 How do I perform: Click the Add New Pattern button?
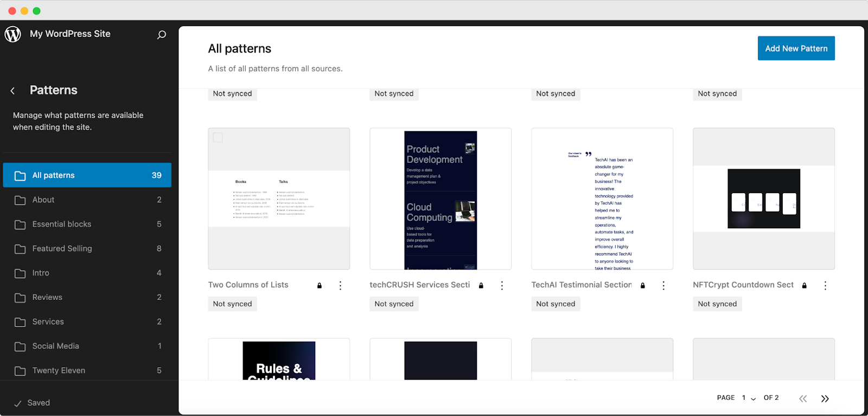[796, 48]
